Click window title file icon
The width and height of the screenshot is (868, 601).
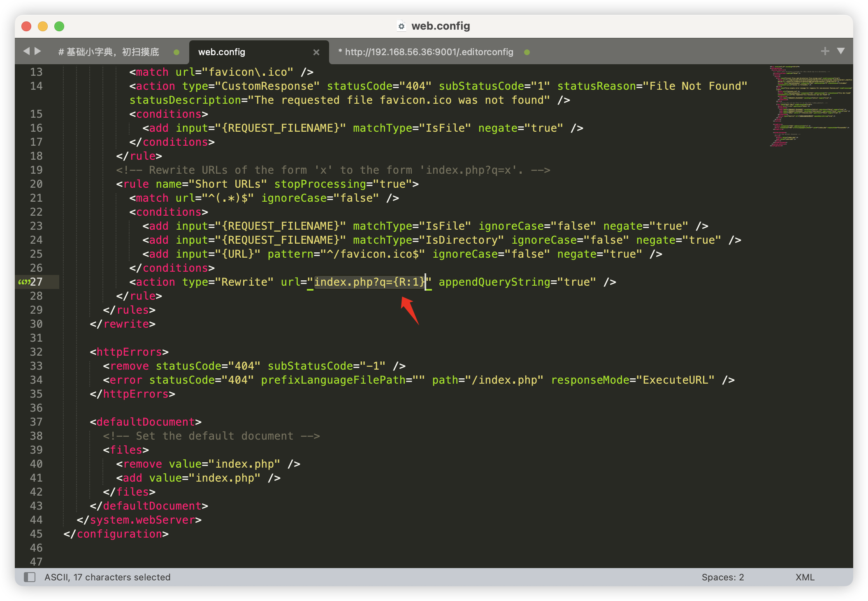402,26
